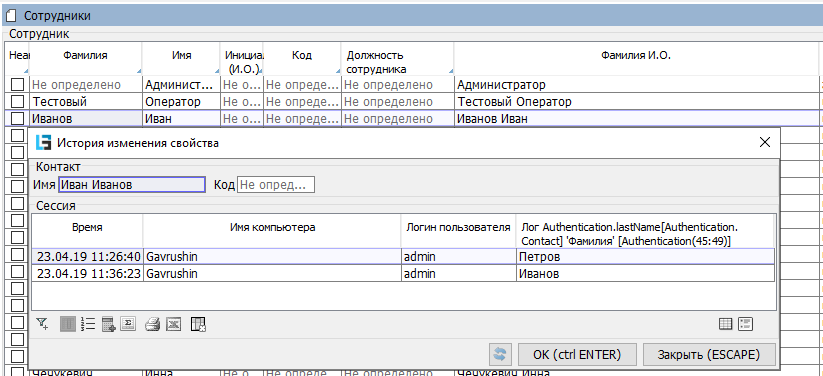
Task: Click the printer icon below the session table
Action: pyautogui.click(x=152, y=324)
